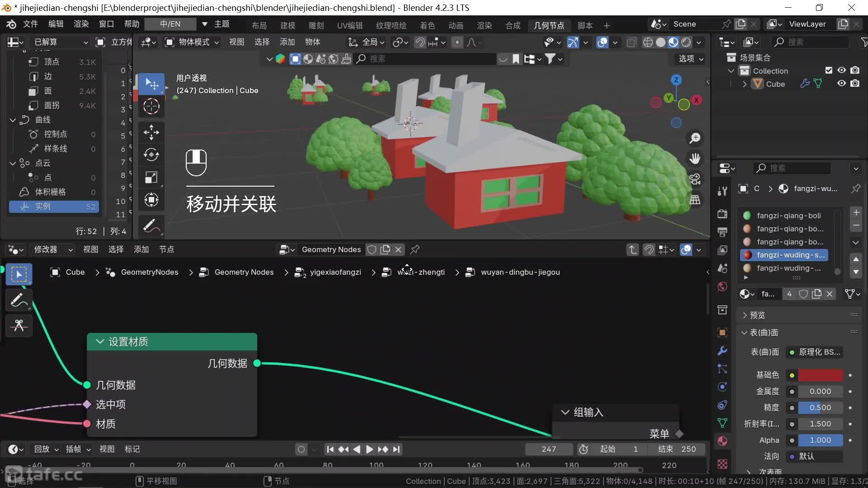Open the 物体模式 mode dropdown
Image resolution: width=868 pixels, height=488 pixels.
pyautogui.click(x=193, y=42)
